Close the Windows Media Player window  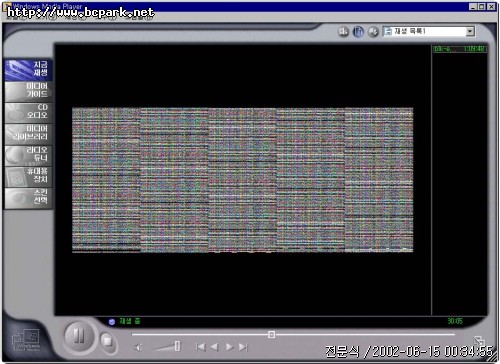[491, 7]
